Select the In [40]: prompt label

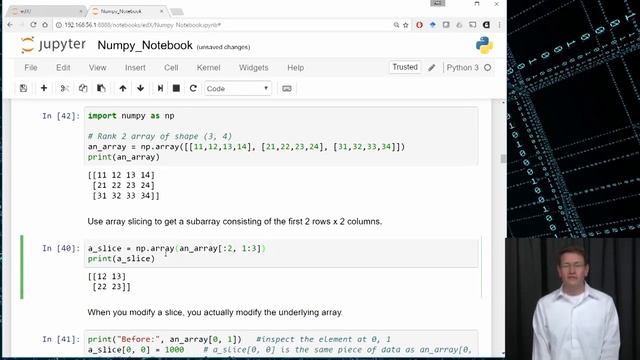coord(61,248)
